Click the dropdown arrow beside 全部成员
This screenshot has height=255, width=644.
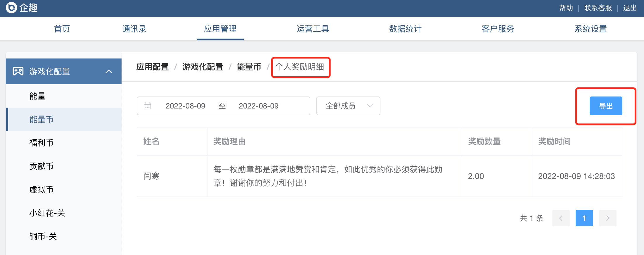pyautogui.click(x=370, y=106)
